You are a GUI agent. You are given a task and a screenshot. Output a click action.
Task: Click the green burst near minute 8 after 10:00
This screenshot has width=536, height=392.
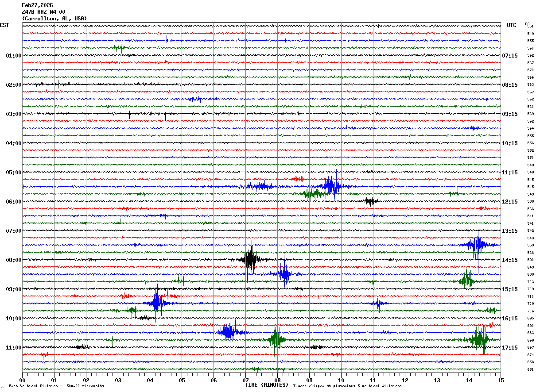[276, 340]
